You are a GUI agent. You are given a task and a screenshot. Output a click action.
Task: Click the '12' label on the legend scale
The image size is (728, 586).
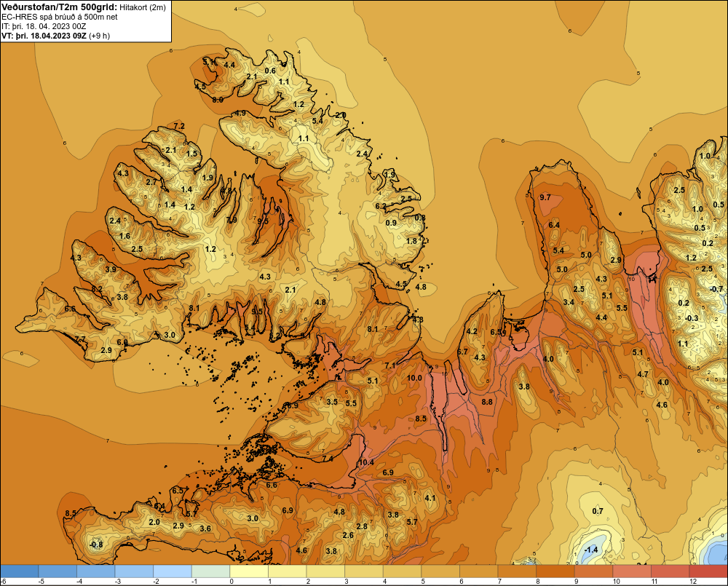(x=693, y=582)
